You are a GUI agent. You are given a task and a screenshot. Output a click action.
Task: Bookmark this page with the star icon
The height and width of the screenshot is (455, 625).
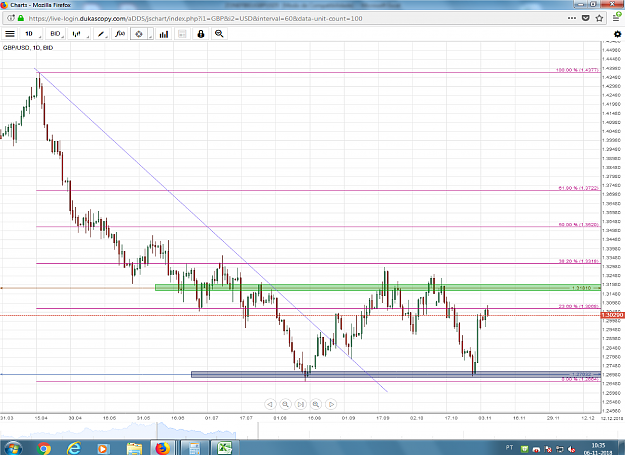tap(599, 18)
